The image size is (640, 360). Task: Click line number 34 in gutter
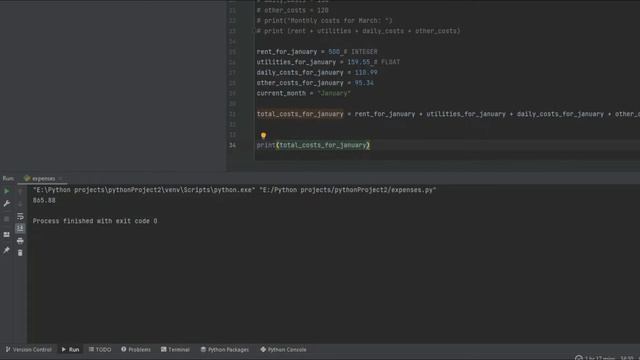[232, 145]
